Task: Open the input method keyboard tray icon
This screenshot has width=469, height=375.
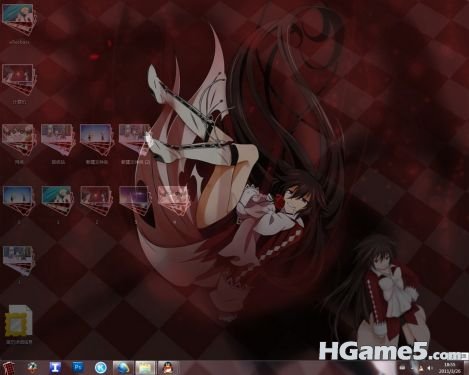Action: (402, 368)
